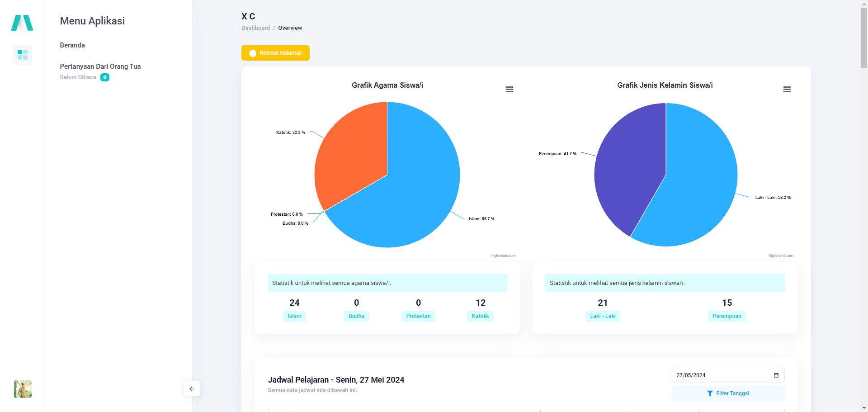Click the user profile avatar thumbnail
Viewport: 868px width, 412px height.
coord(23,389)
